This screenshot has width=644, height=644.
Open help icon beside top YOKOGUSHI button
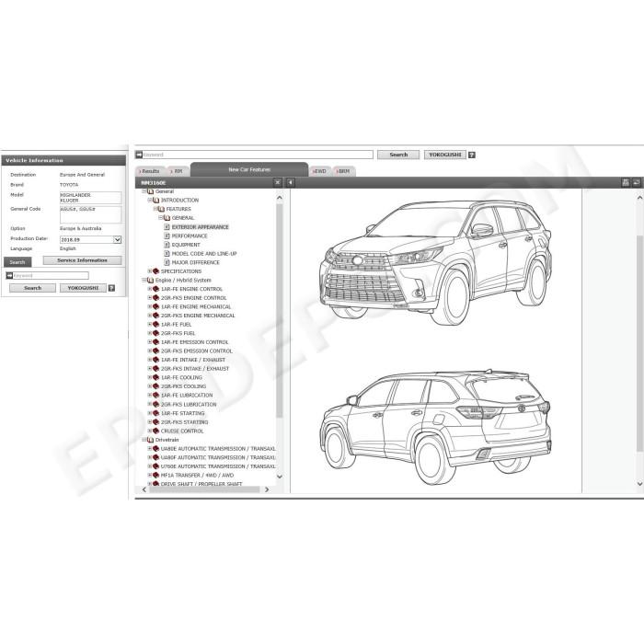[x=472, y=155]
